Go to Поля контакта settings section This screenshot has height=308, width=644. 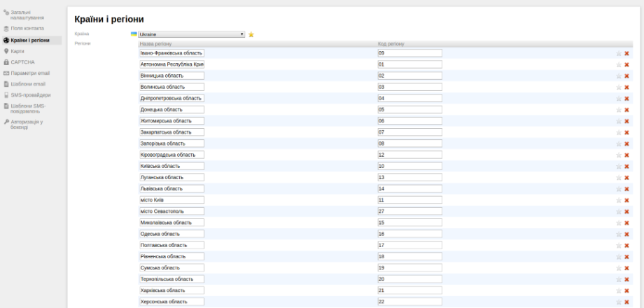pyautogui.click(x=27, y=28)
